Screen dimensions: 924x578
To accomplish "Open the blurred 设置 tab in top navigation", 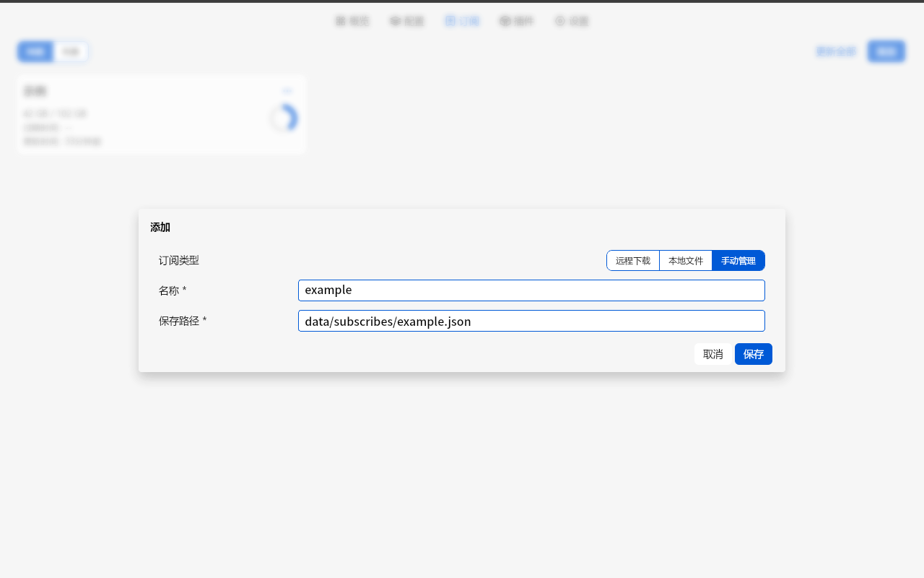I will [572, 21].
